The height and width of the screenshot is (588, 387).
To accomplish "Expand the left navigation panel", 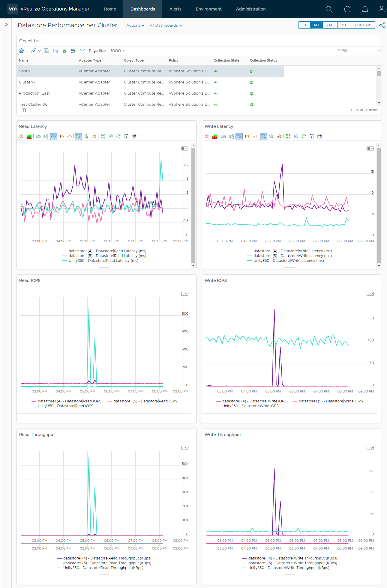I will point(6,25).
